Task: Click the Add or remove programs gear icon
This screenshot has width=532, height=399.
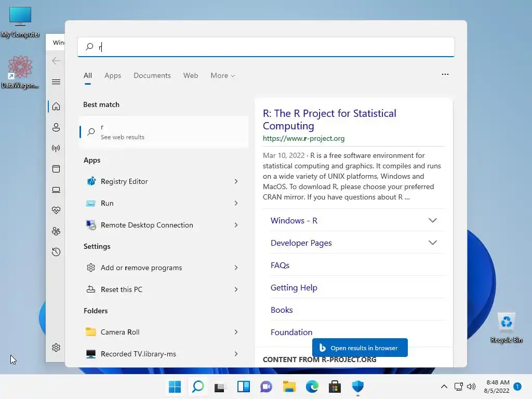Action: coord(90,268)
